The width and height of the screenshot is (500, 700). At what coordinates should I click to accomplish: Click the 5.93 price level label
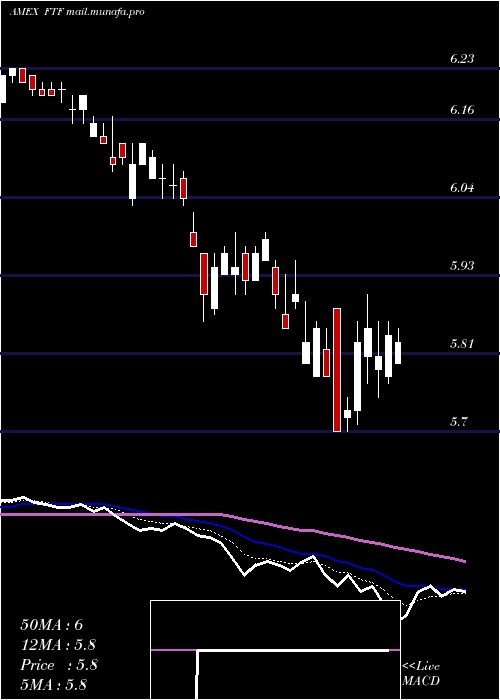coord(462,266)
